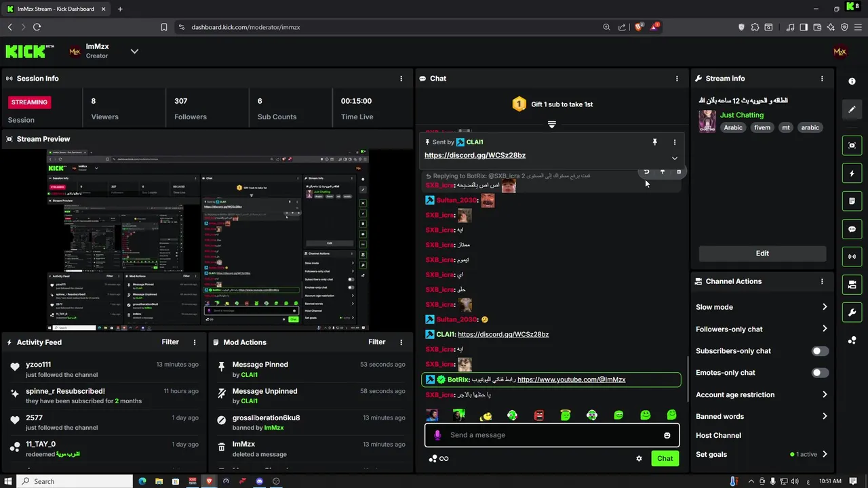
Task: Click the channel points infinity icon
Action: (x=439, y=459)
